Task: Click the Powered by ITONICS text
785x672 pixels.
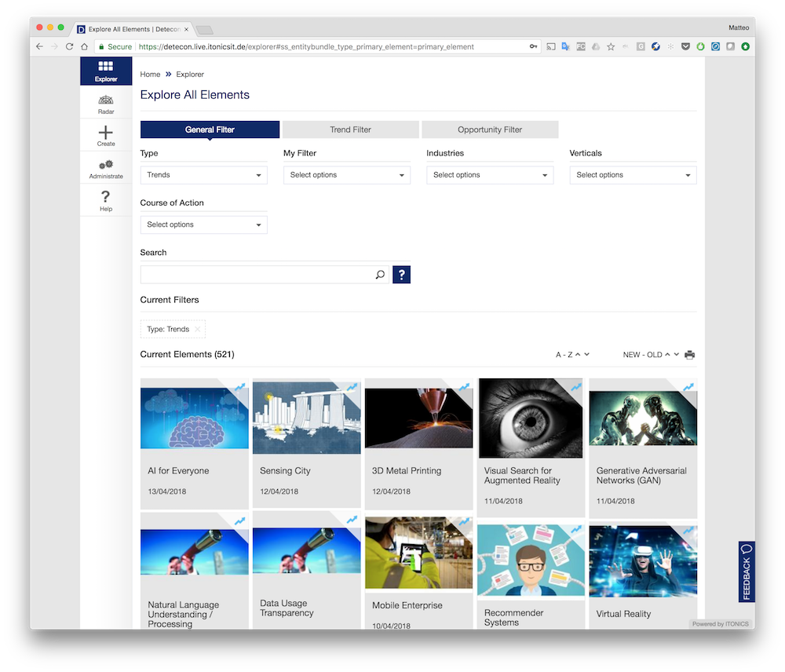Action: [721, 624]
